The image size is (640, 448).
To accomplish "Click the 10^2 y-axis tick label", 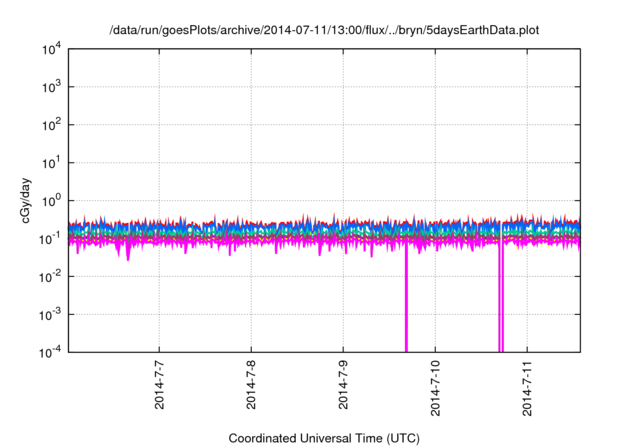I will point(51,125).
